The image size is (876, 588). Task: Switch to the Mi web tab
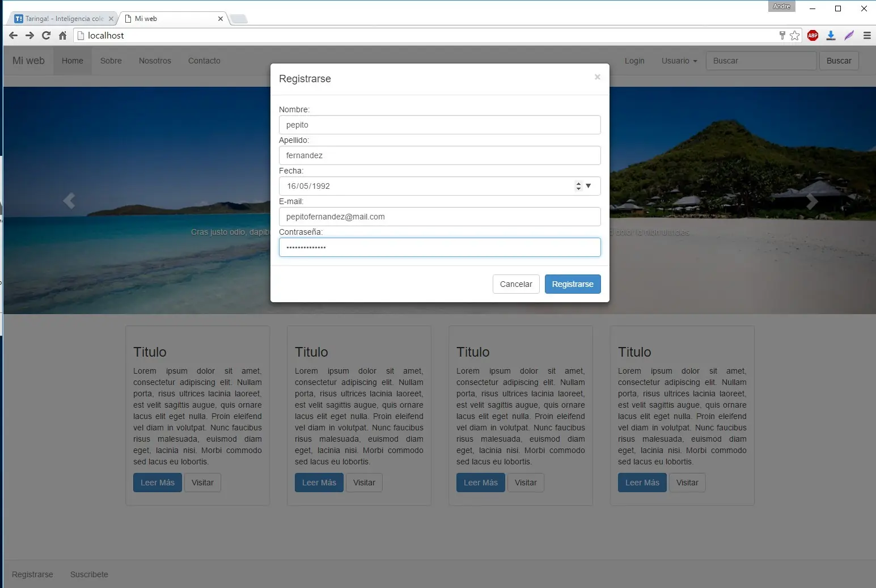(x=173, y=19)
